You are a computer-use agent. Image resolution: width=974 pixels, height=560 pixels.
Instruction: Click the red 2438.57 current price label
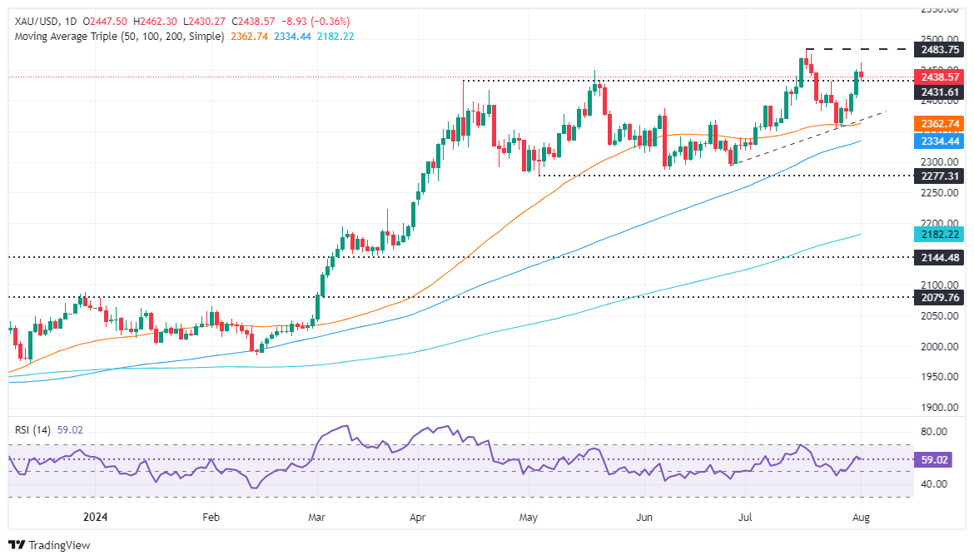click(x=938, y=77)
